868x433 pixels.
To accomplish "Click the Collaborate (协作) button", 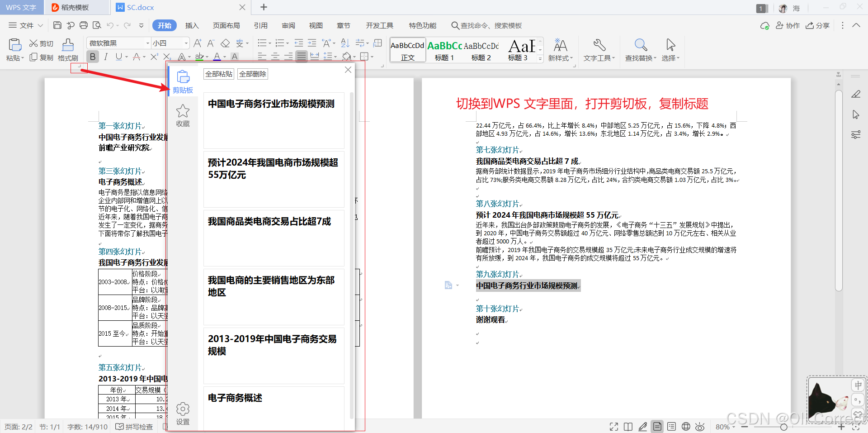I will click(x=788, y=25).
